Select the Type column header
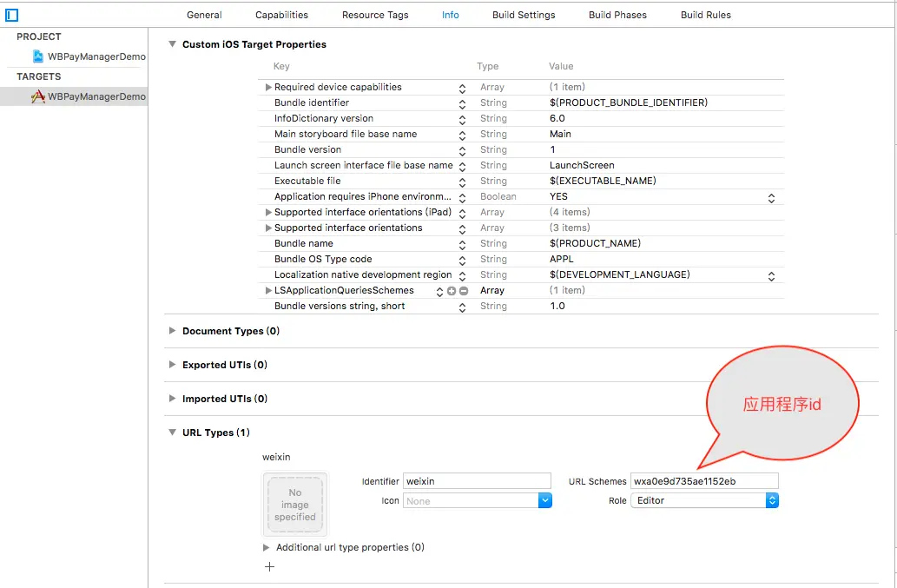 (487, 66)
